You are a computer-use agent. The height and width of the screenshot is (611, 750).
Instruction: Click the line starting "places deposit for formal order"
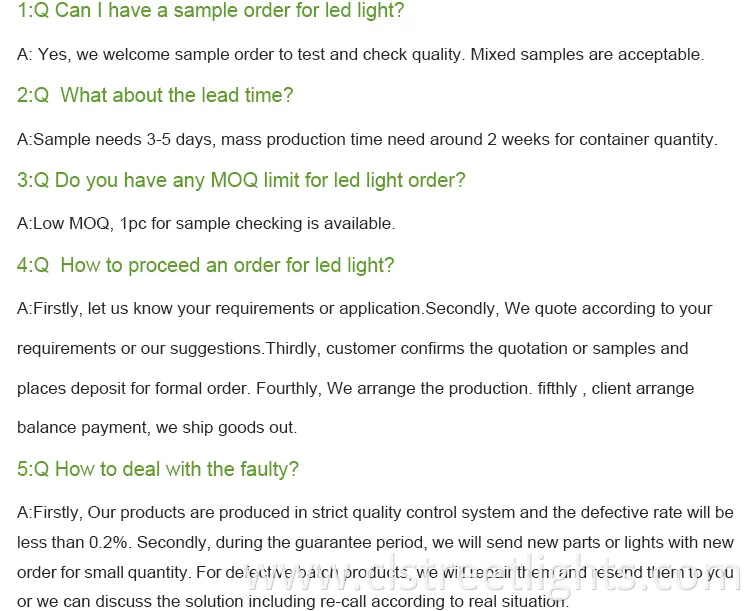pos(355,388)
